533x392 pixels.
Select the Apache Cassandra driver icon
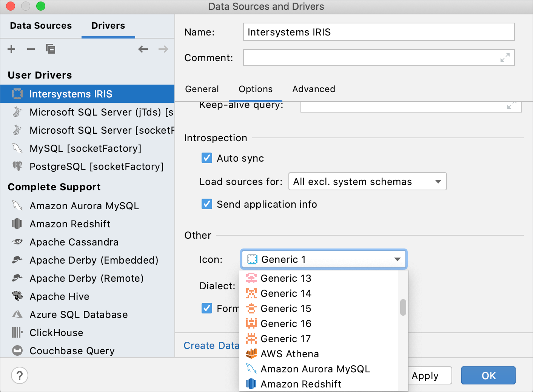(x=17, y=242)
